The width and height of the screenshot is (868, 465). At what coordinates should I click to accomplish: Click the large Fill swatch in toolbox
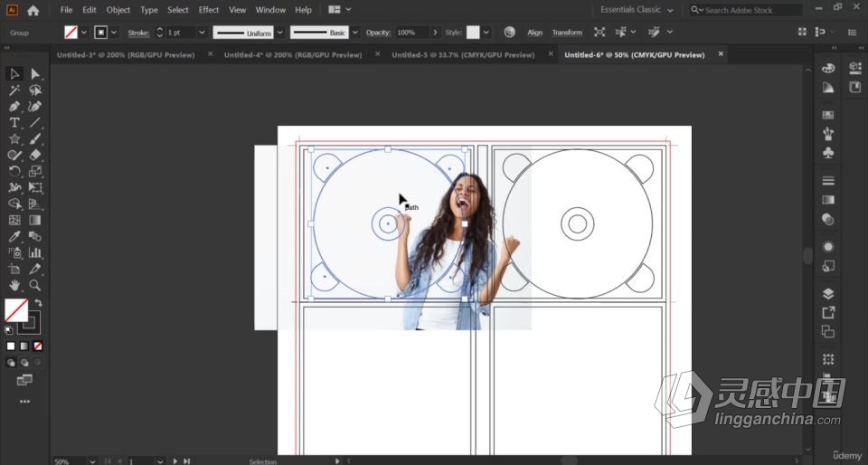coord(16,310)
